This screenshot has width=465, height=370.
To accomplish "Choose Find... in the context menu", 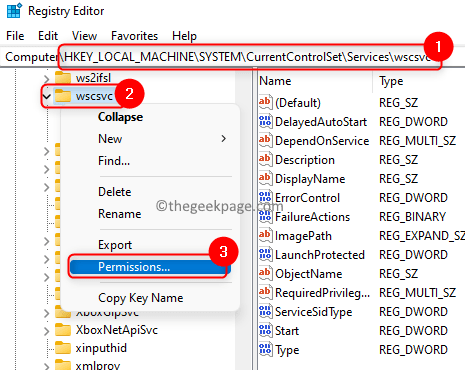I will coord(114,161).
